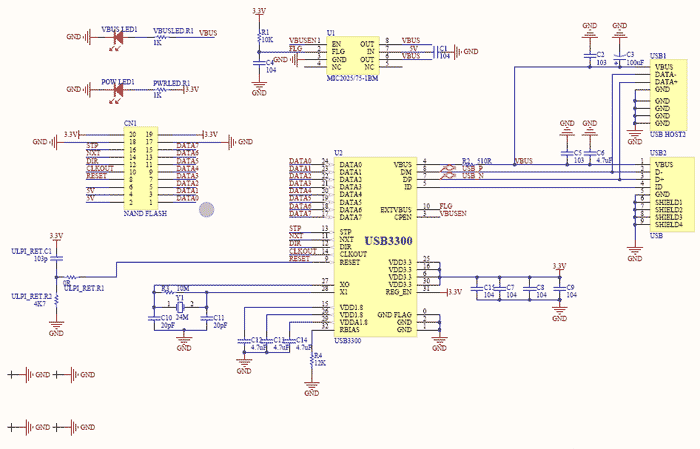Click the SHIELD1 pin on USB2

coord(668,202)
